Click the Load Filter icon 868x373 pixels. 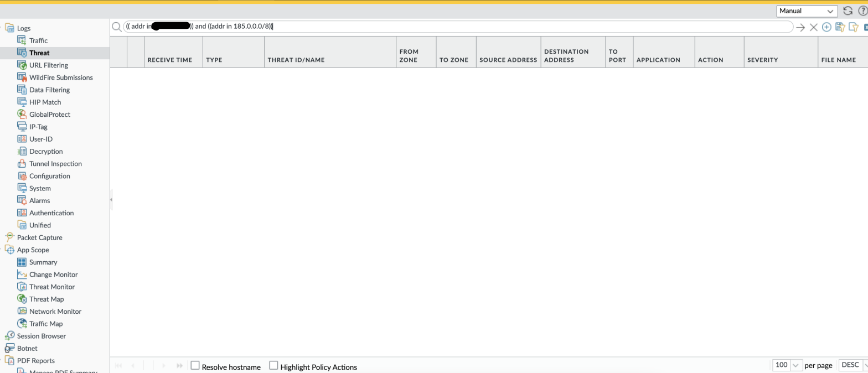coord(853,27)
